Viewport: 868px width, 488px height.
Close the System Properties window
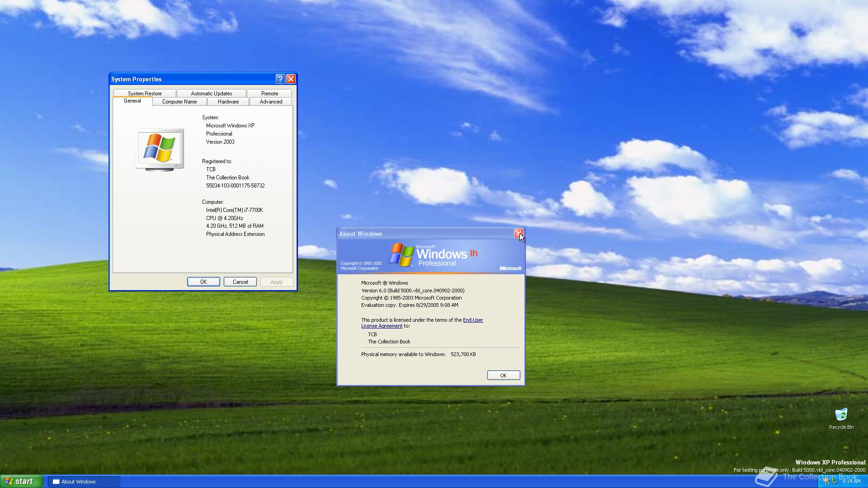[x=291, y=79]
